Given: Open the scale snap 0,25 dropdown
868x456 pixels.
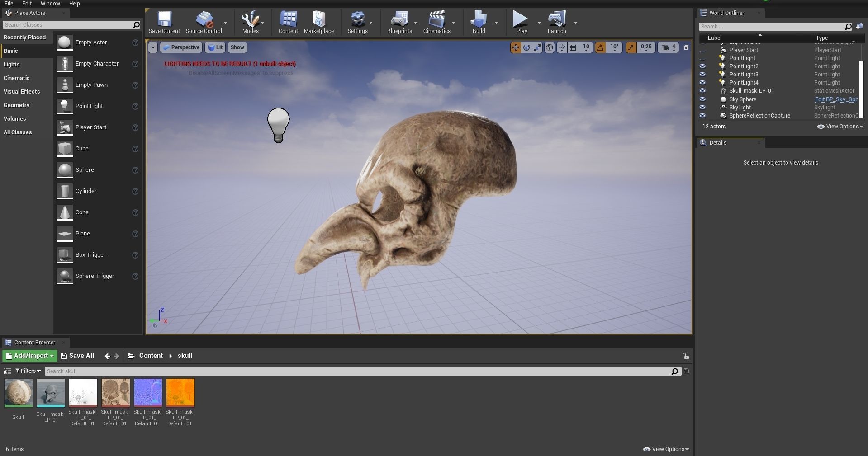Looking at the screenshot, I should pyautogui.click(x=646, y=47).
